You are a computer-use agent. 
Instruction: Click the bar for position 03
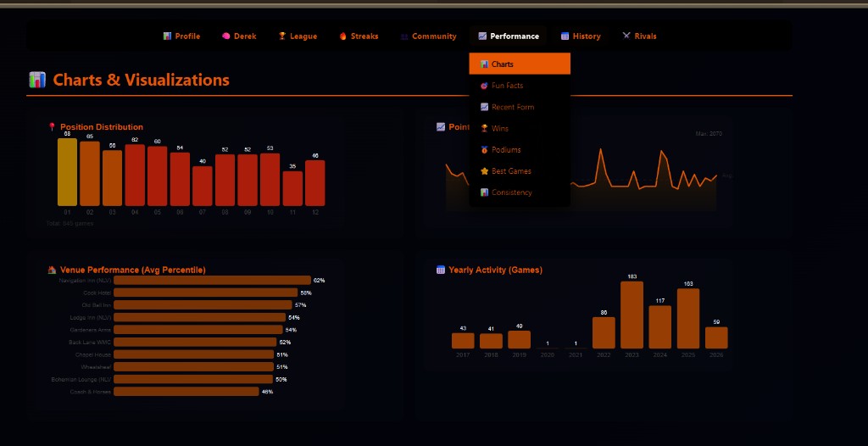coord(113,178)
